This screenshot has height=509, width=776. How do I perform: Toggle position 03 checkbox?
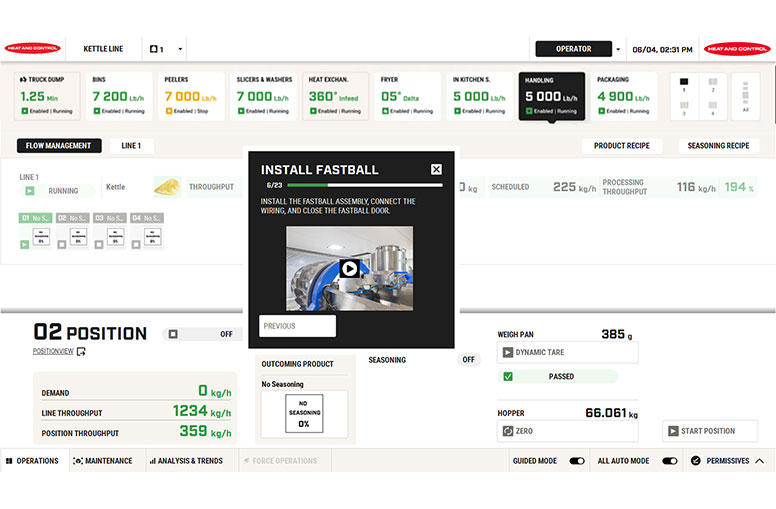(99, 245)
